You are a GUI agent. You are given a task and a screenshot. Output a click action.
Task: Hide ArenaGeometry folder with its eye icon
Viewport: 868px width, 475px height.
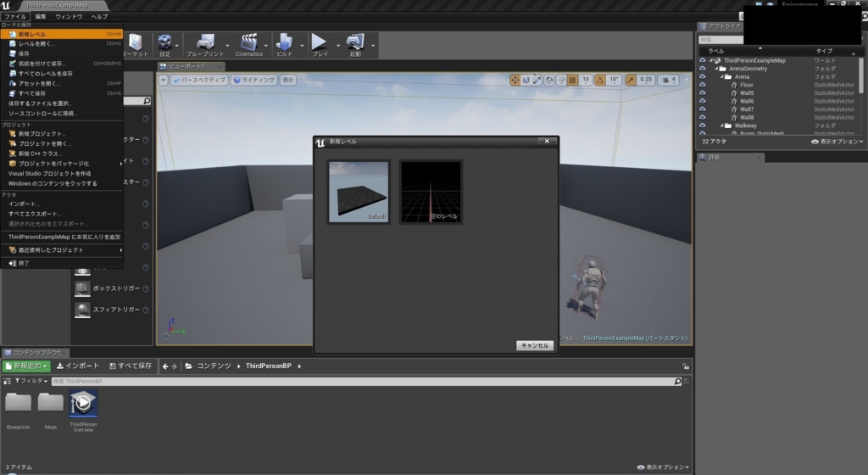pos(703,69)
